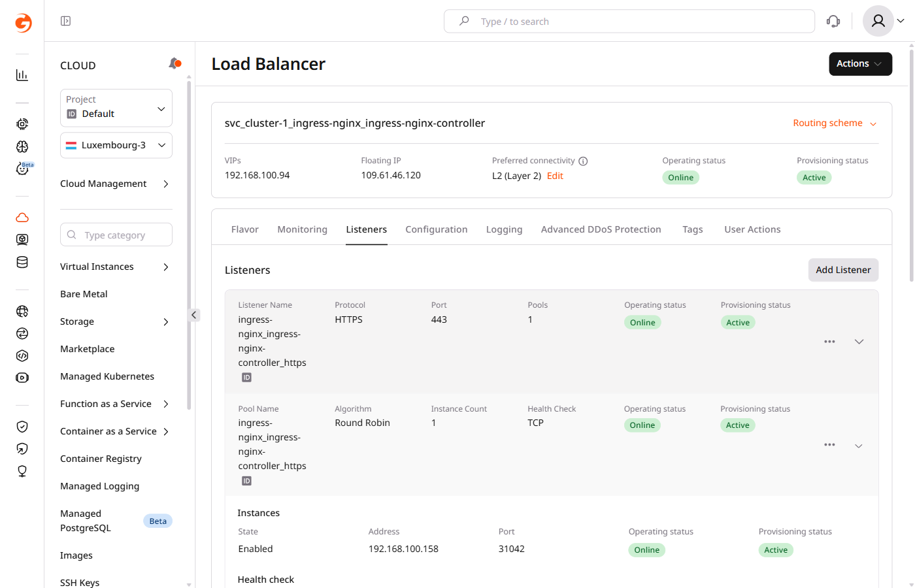Viewport: 915px width, 588px height.
Task: Open the user avatar account menu
Action: [884, 21]
